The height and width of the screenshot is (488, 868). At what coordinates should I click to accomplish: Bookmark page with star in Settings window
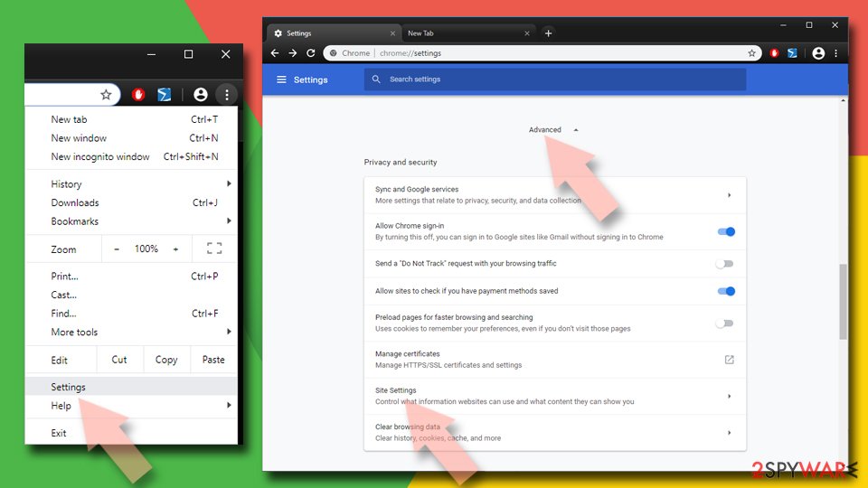click(751, 53)
